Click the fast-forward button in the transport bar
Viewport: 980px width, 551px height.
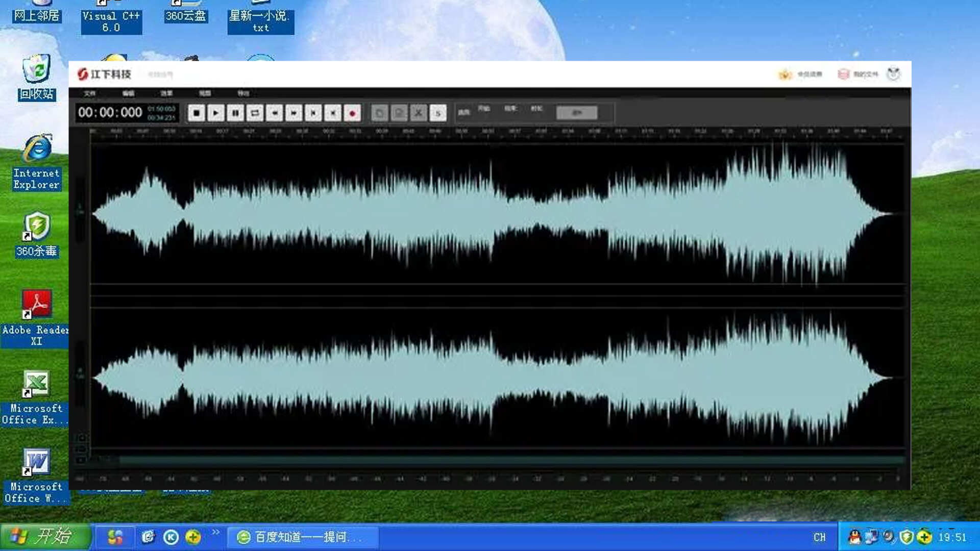click(x=293, y=113)
